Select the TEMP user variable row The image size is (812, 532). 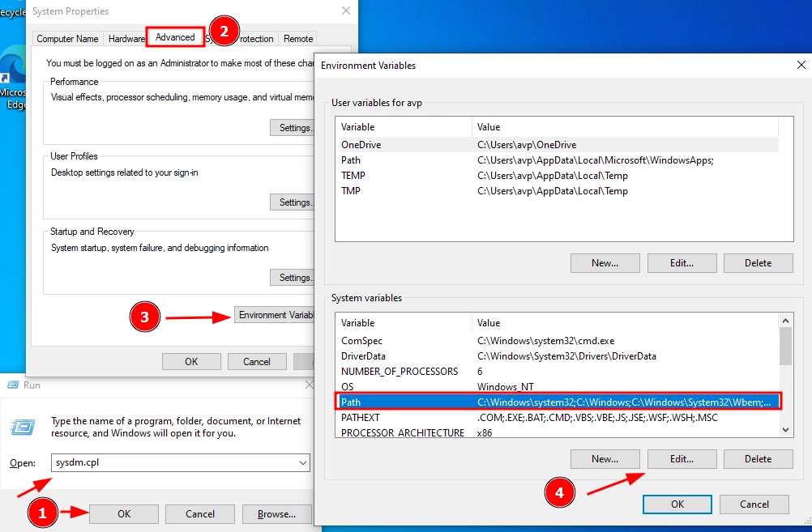559,176
